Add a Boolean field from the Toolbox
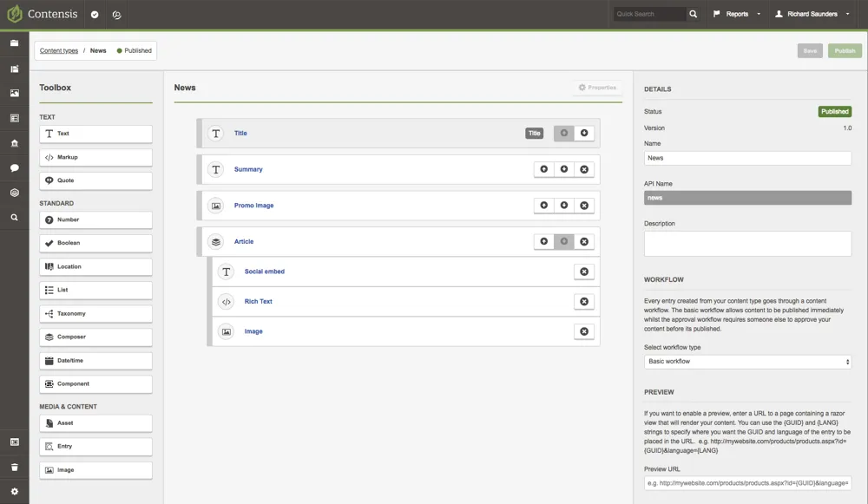The image size is (868, 504). coord(95,243)
